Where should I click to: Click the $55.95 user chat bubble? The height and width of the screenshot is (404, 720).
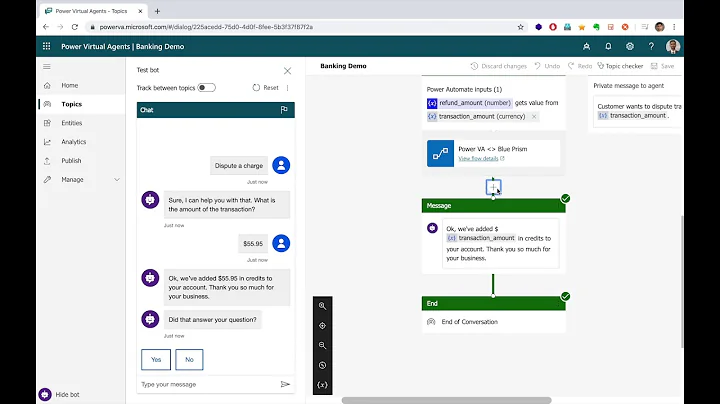(253, 244)
